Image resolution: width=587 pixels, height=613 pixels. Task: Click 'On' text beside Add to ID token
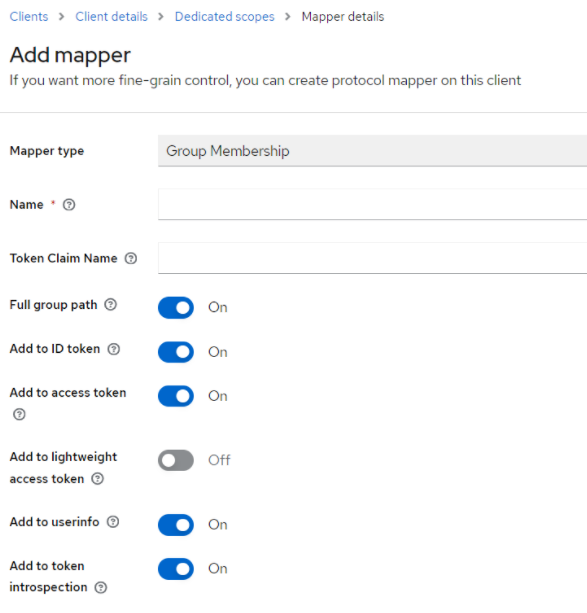click(218, 352)
